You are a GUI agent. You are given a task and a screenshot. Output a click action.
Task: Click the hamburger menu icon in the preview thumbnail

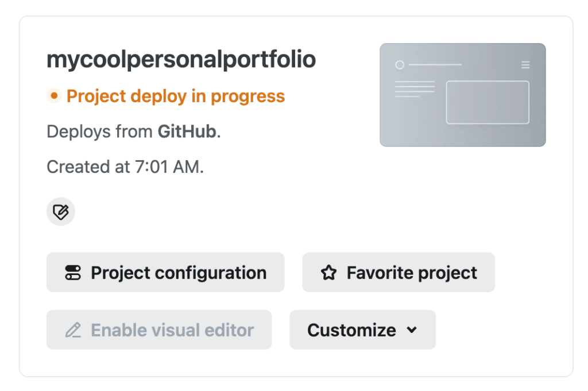(x=525, y=65)
